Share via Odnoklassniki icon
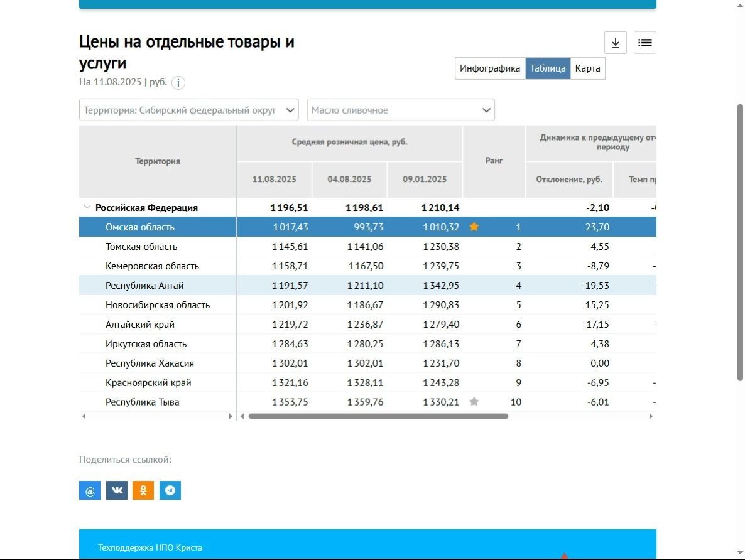The image size is (745, 560). [143, 490]
